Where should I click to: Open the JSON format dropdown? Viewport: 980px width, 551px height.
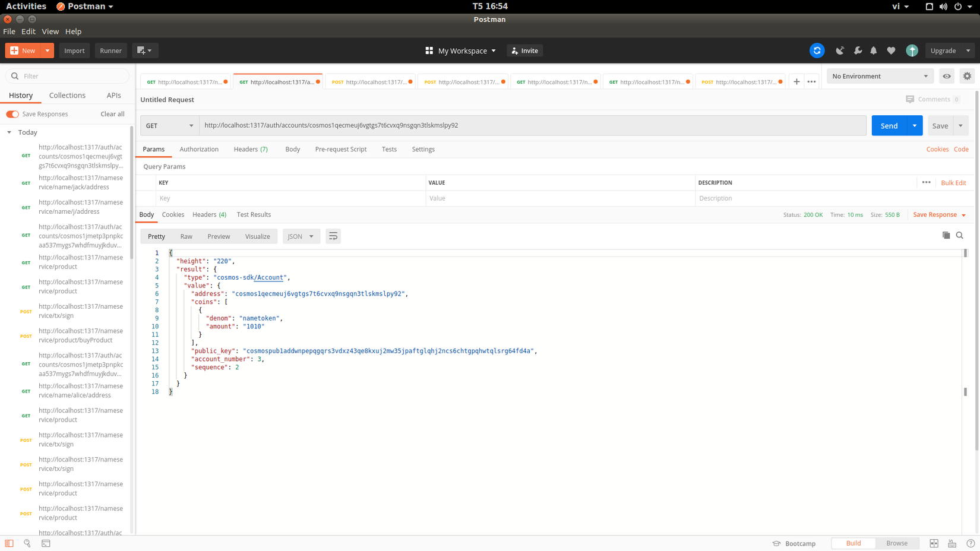(301, 236)
